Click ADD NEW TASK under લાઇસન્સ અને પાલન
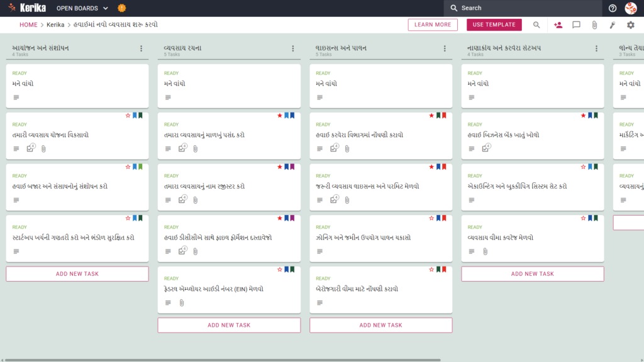Image resolution: width=644 pixels, height=362 pixels. click(380, 325)
